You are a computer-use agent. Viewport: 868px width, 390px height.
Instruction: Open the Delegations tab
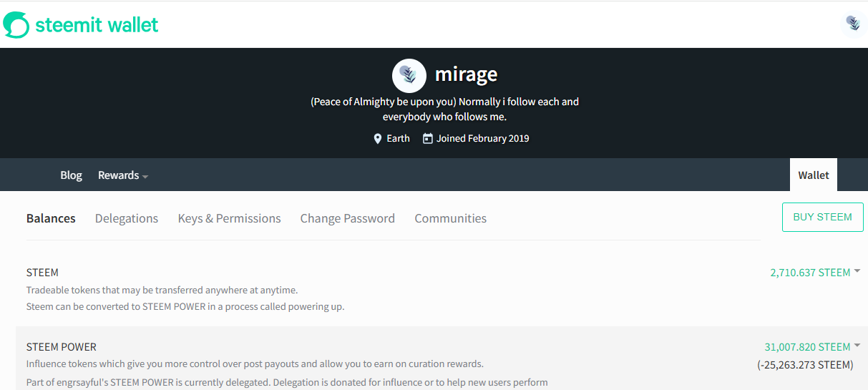(x=127, y=218)
